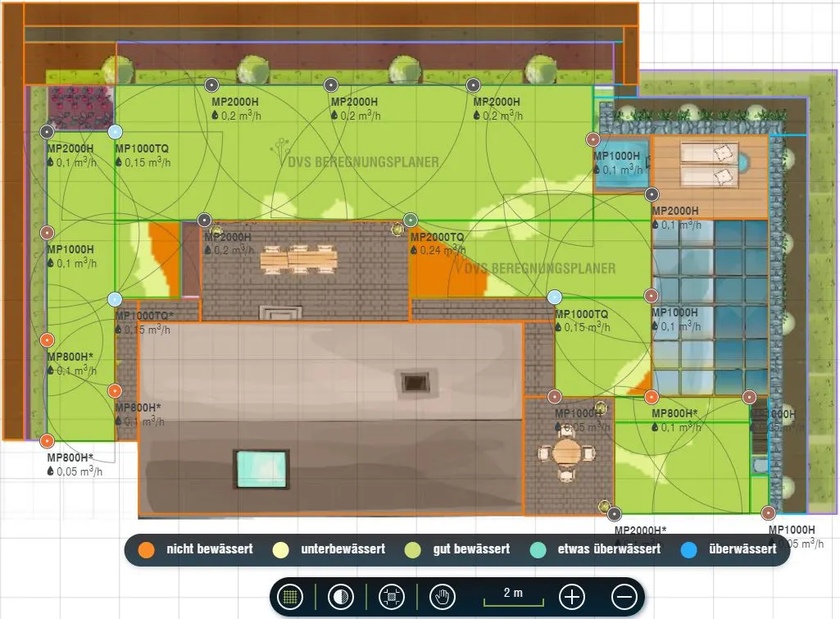The height and width of the screenshot is (619, 840).
Task: Select the MP1000TQ sprinkler beside the flower bed
Action: 115,131
